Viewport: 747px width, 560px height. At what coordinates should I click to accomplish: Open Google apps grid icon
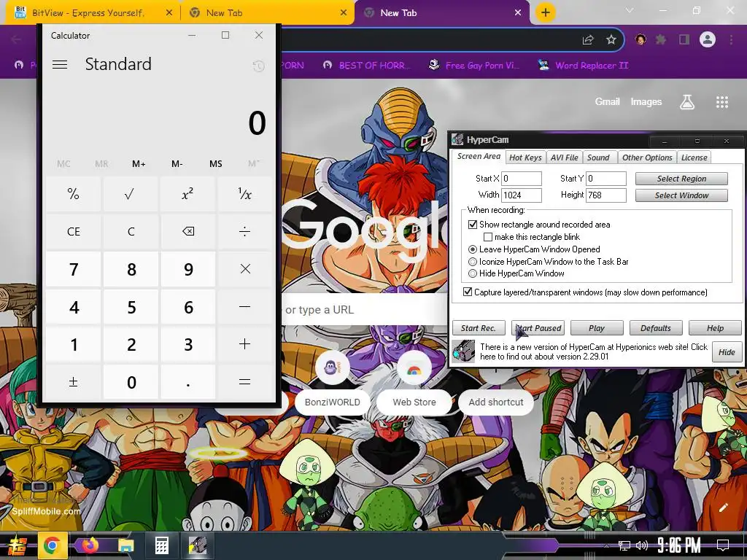tap(721, 102)
